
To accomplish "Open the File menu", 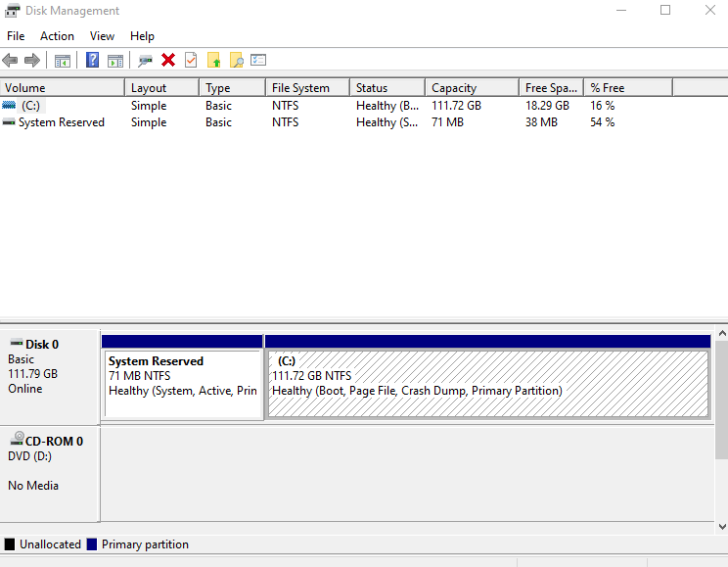I will click(x=16, y=36).
